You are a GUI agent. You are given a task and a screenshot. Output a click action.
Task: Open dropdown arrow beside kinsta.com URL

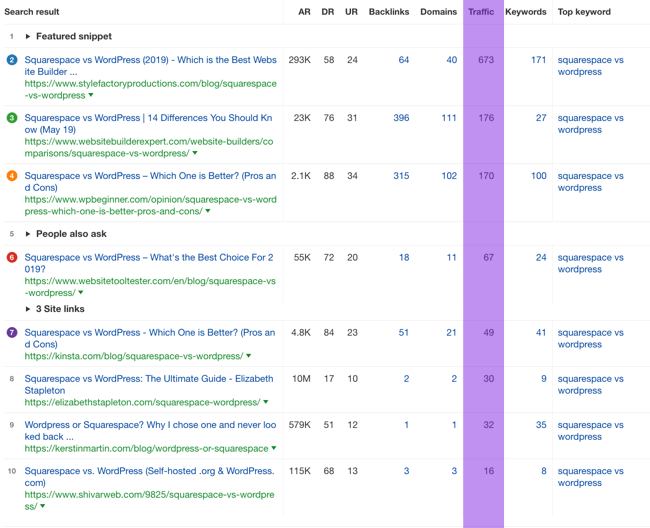[x=248, y=356]
